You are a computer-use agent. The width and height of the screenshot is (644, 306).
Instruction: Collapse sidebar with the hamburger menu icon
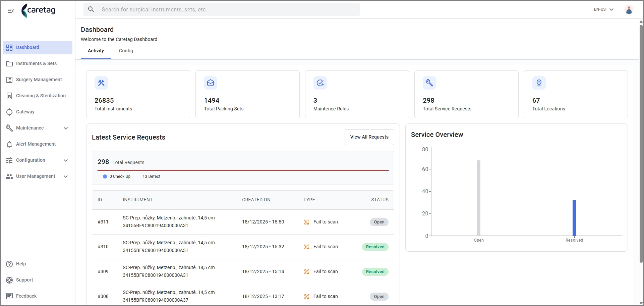coord(11,11)
